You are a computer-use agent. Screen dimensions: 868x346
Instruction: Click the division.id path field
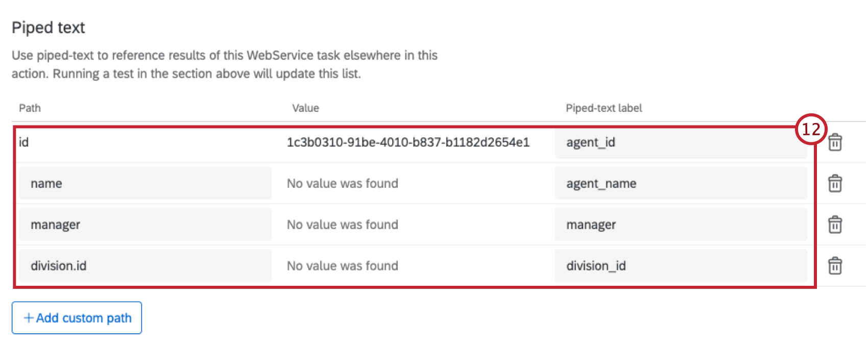tap(145, 265)
